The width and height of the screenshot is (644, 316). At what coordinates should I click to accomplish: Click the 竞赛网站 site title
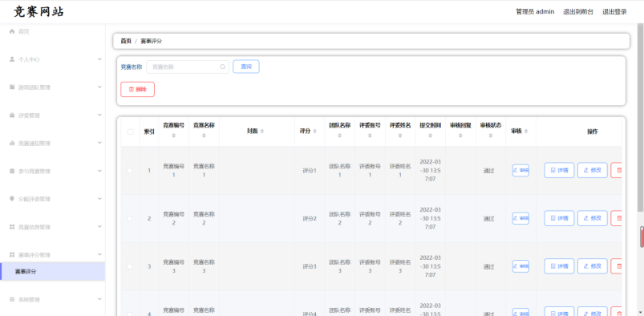tap(39, 11)
